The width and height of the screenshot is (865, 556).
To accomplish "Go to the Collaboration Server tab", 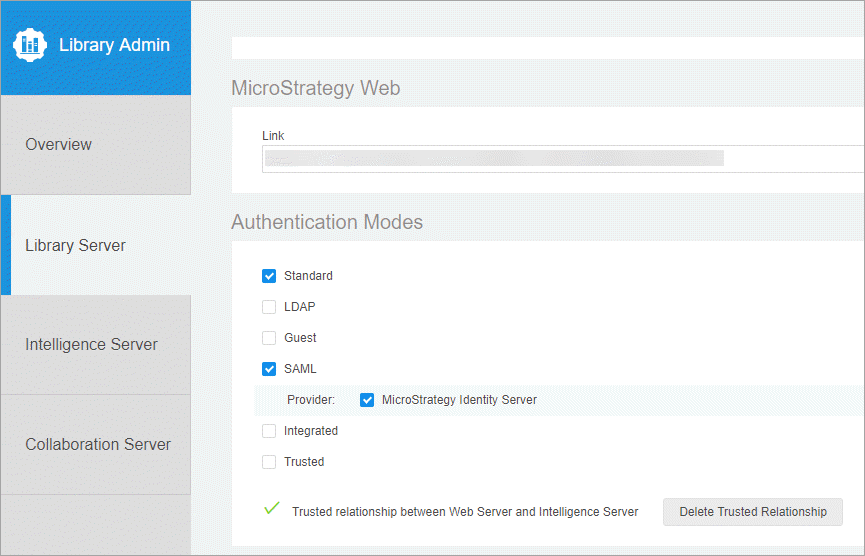I will [x=95, y=445].
